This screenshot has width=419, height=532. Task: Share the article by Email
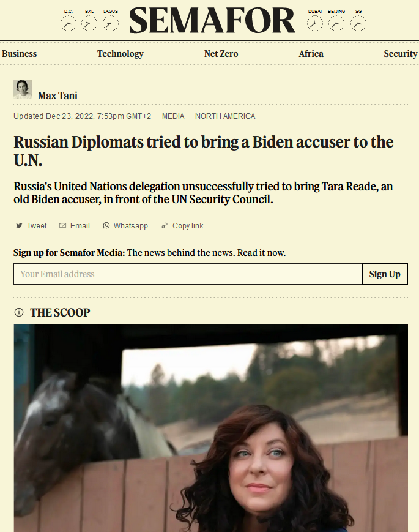[x=75, y=226]
